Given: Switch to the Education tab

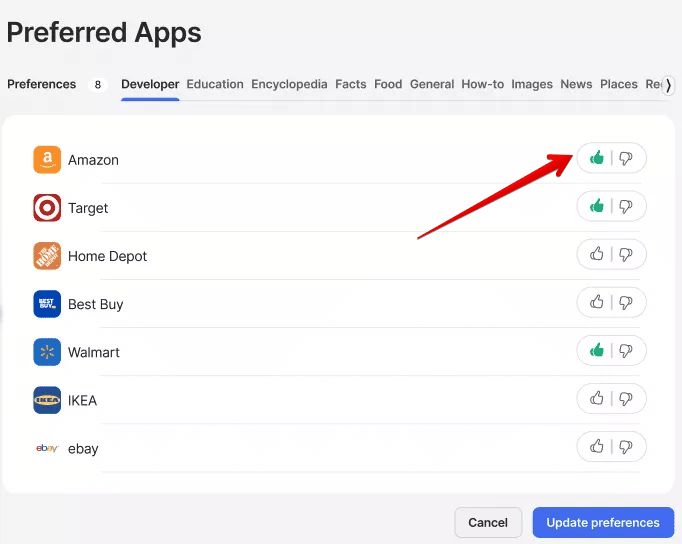Looking at the screenshot, I should pos(215,84).
